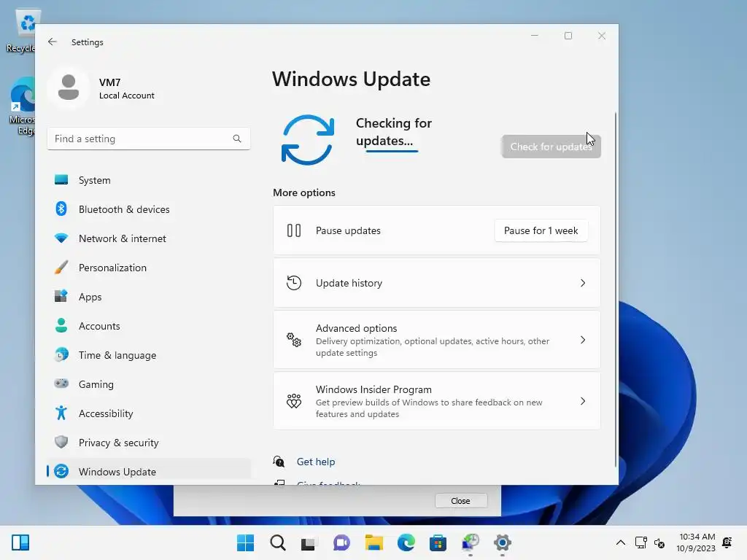The width and height of the screenshot is (747, 560).
Task: Open the Get help link
Action: 315,462
